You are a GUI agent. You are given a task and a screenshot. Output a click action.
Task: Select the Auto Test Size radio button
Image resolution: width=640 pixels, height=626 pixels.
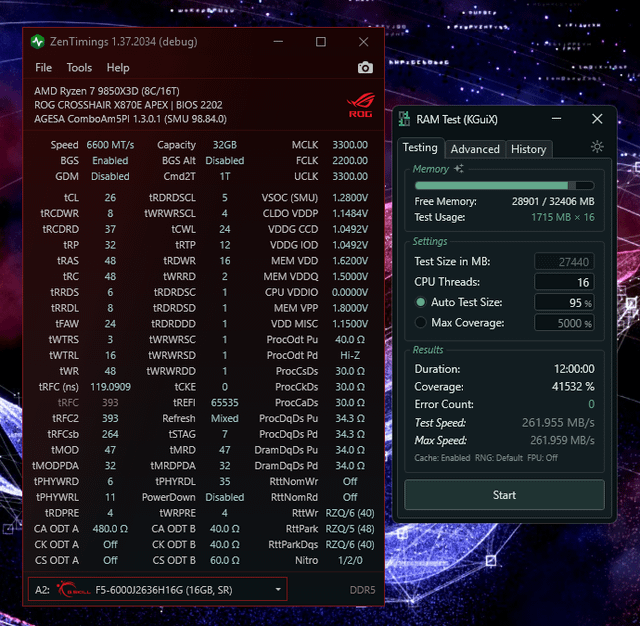click(420, 302)
